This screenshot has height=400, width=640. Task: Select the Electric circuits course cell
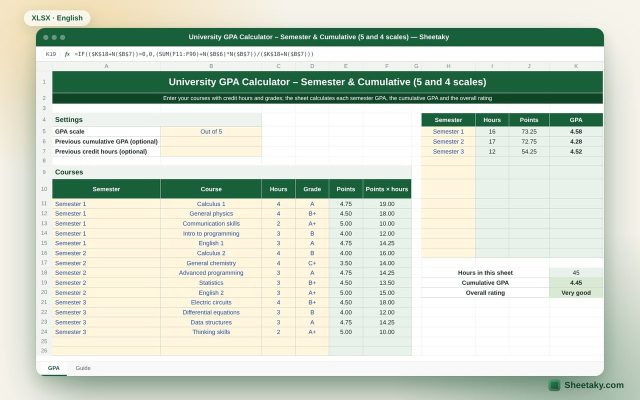click(x=211, y=302)
